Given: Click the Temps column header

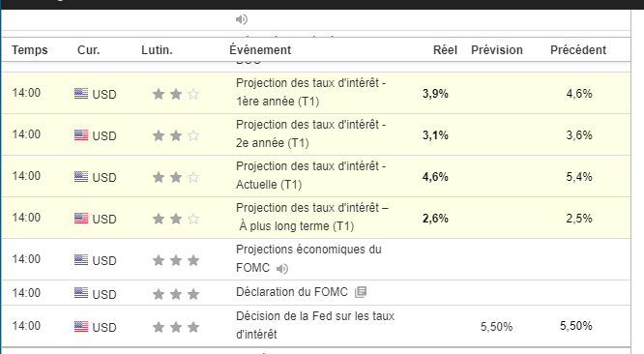Looking at the screenshot, I should point(30,50).
